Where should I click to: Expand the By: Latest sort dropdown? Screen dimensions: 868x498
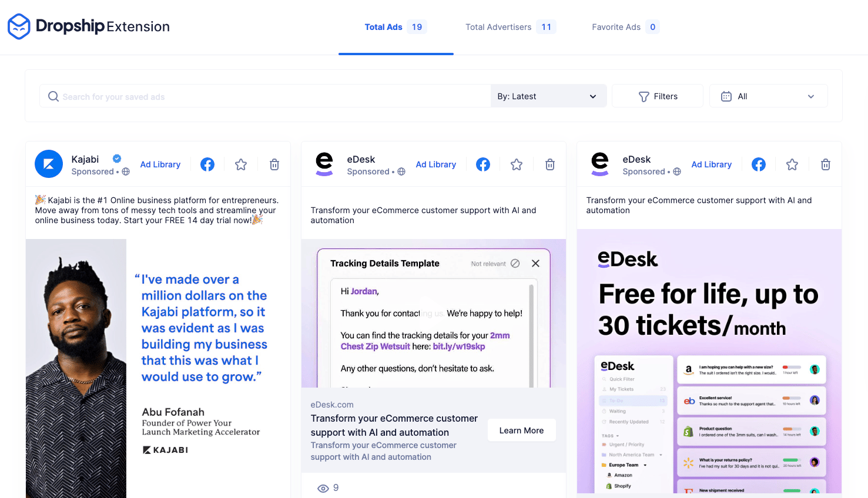548,96
